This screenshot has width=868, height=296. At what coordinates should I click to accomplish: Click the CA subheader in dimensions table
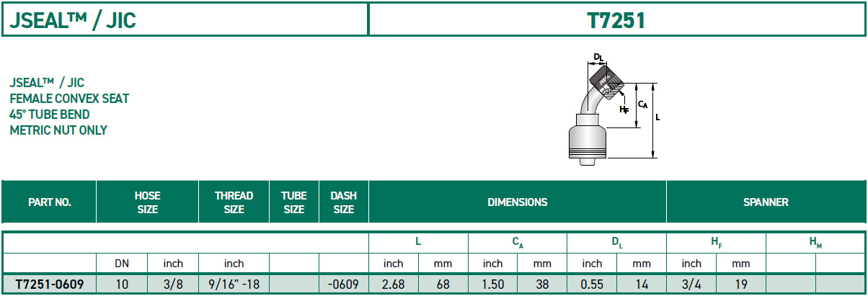[x=518, y=243]
